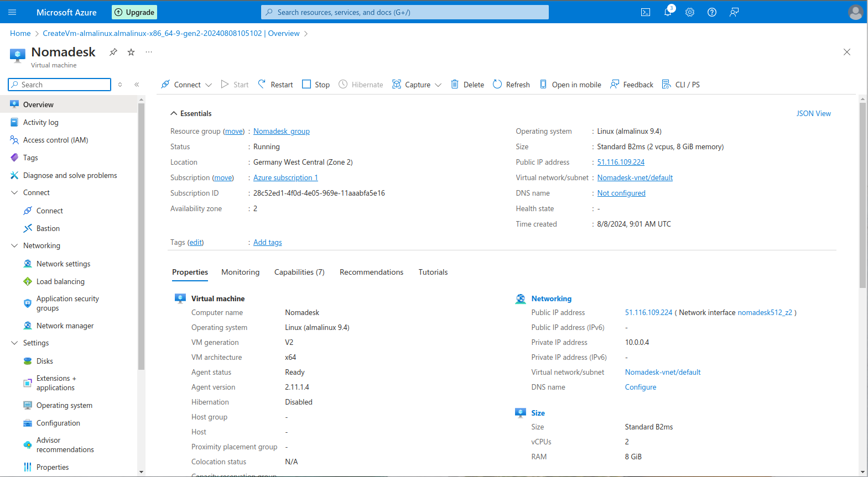Click the sidebar expand/collapse all arrows

(120, 85)
